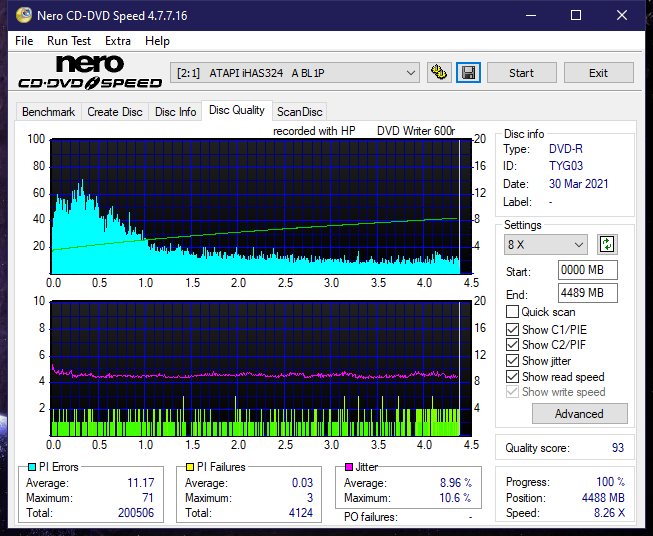The width and height of the screenshot is (653, 536).
Task: Open the 8 X speed dropdown
Action: click(x=546, y=244)
